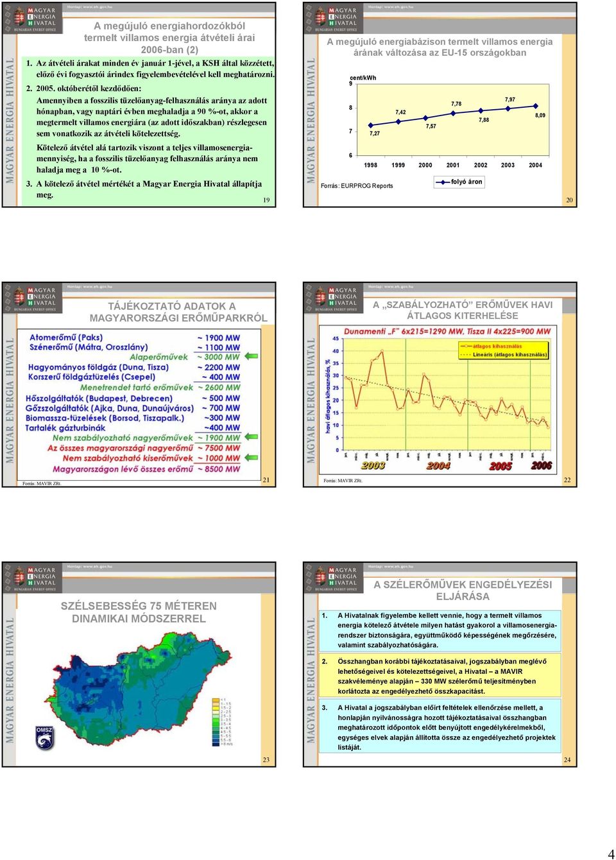Click slide number 19
The width and height of the screenshot is (616, 860).
266,200
